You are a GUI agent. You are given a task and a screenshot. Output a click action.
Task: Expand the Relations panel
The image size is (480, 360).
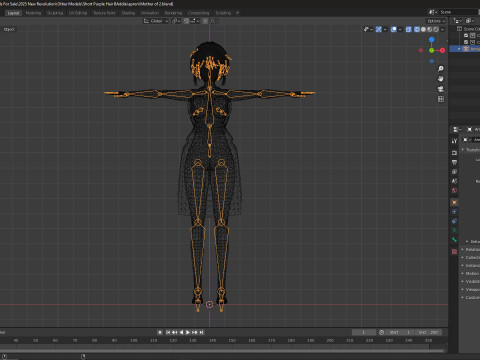[x=463, y=249]
